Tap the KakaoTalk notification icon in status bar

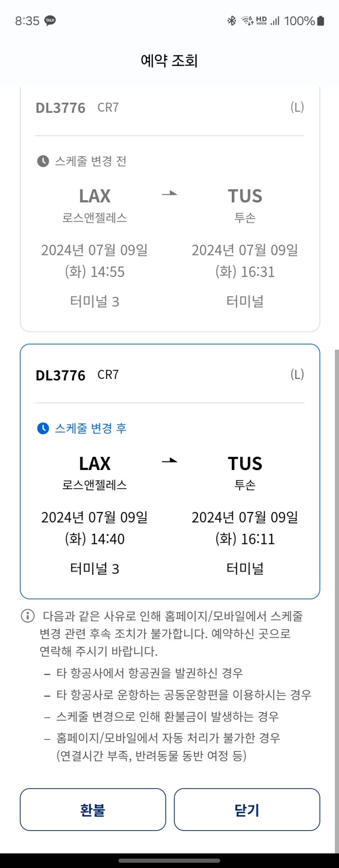pyautogui.click(x=50, y=21)
